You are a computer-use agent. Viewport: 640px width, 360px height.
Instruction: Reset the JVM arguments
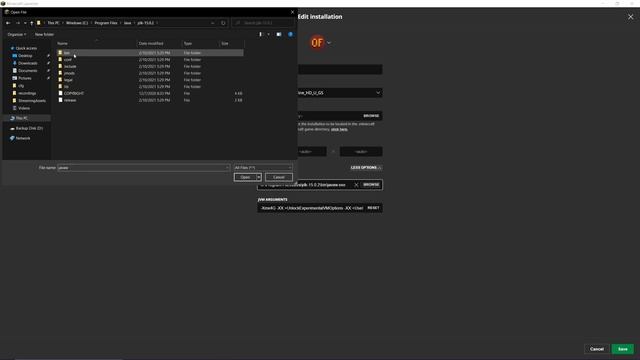point(373,208)
